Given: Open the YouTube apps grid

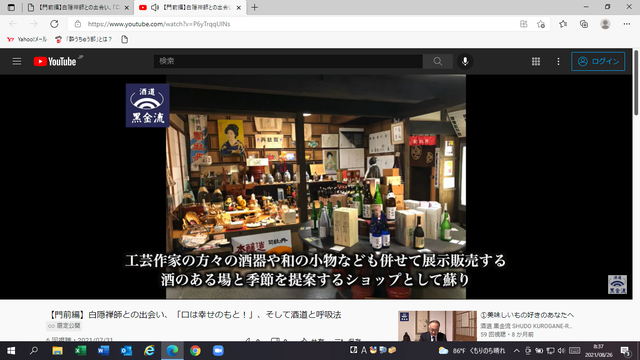Looking at the screenshot, I should [x=536, y=61].
